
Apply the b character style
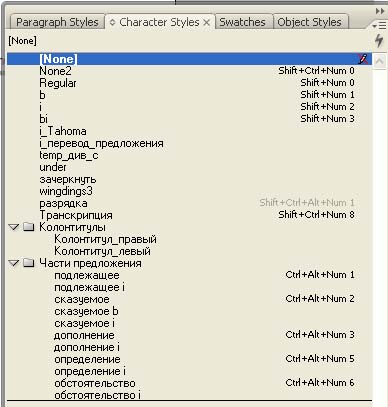(189, 95)
